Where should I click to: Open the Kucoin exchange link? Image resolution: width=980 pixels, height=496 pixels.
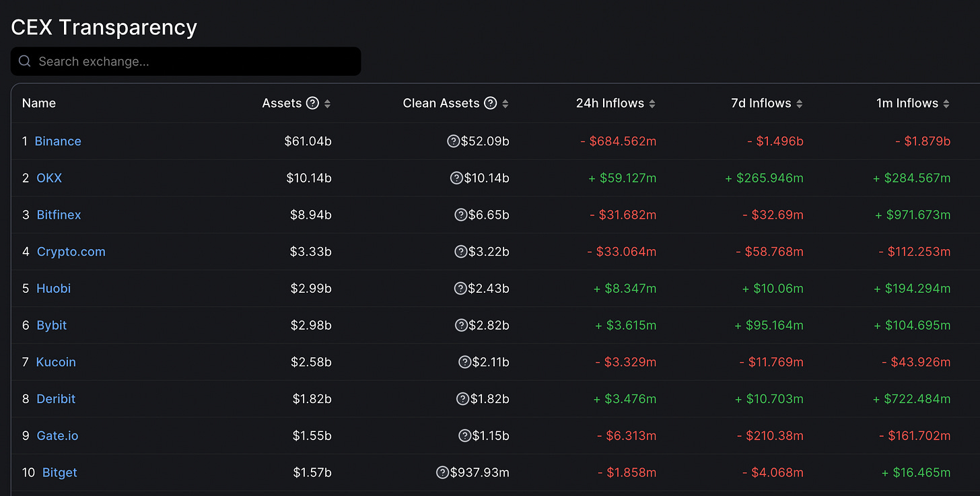coord(56,362)
